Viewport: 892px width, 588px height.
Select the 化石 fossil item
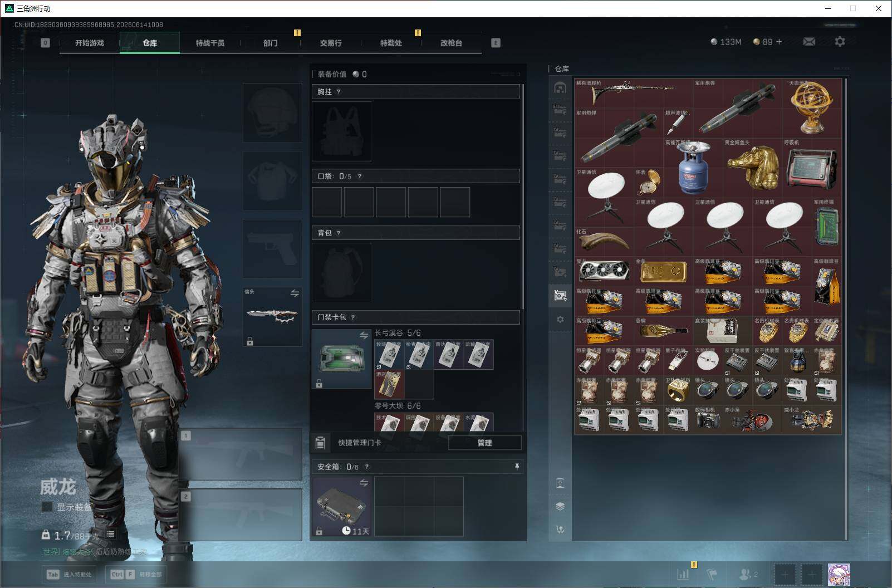(x=605, y=242)
